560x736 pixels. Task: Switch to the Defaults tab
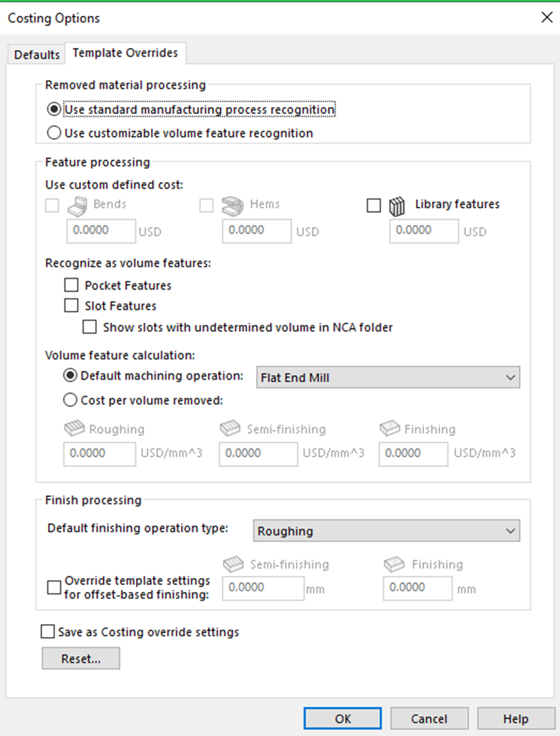point(36,54)
